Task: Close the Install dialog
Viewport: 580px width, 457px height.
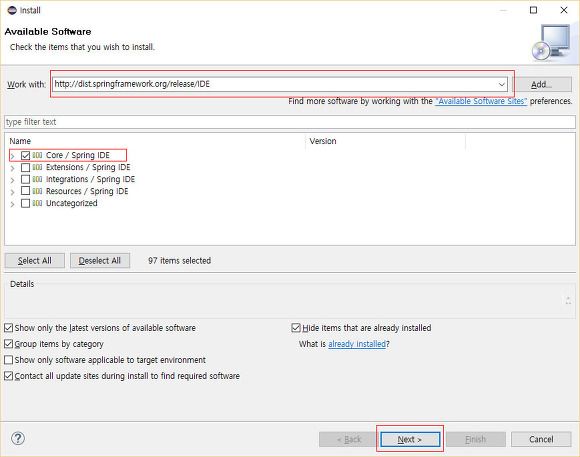Action: (x=564, y=10)
